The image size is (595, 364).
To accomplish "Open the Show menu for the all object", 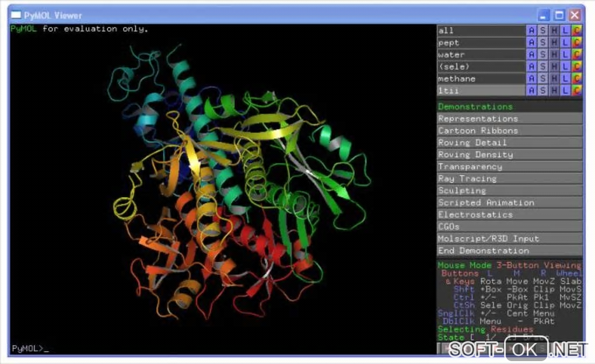I will (542, 30).
